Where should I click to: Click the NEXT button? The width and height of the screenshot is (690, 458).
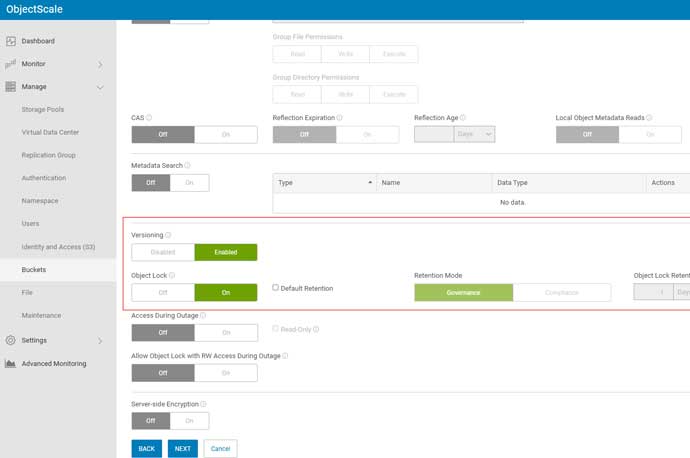click(x=182, y=448)
